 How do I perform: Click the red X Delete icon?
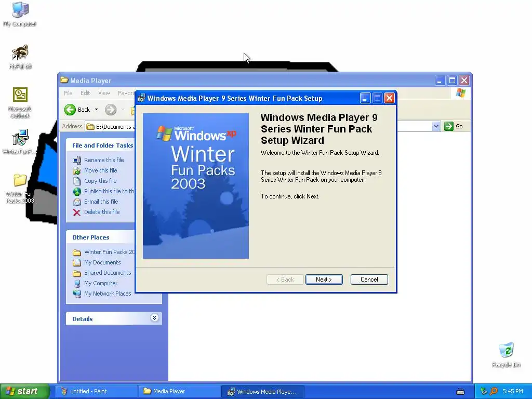click(77, 212)
